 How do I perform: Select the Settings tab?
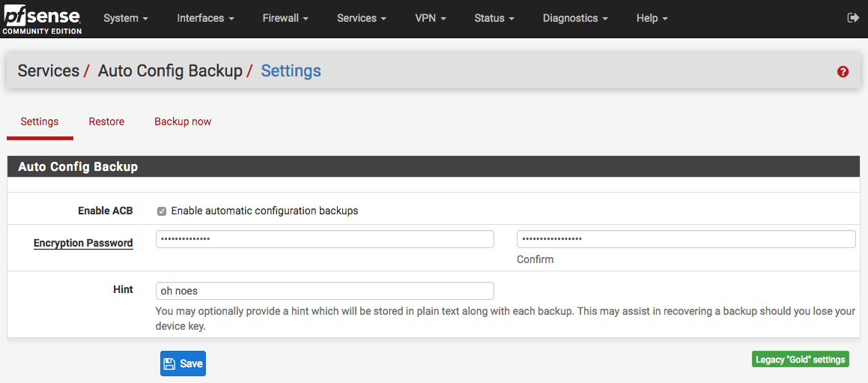pyautogui.click(x=40, y=121)
